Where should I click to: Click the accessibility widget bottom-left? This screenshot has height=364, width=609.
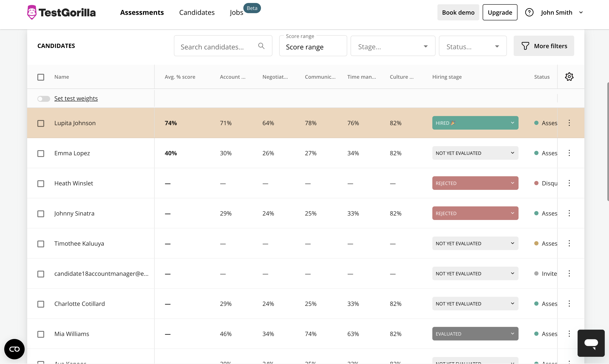[14, 349]
